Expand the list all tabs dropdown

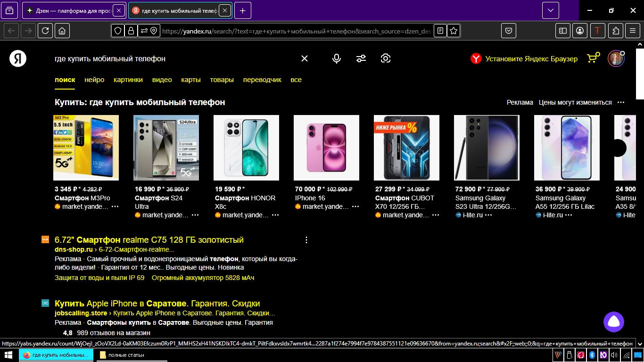coord(550,10)
